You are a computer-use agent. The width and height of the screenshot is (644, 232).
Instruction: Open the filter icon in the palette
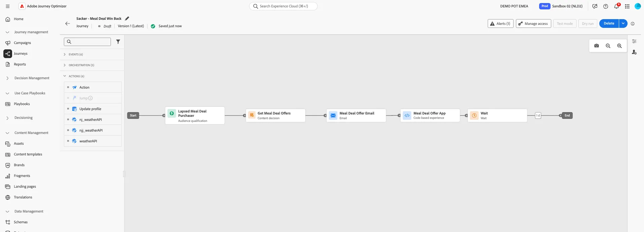click(x=118, y=42)
